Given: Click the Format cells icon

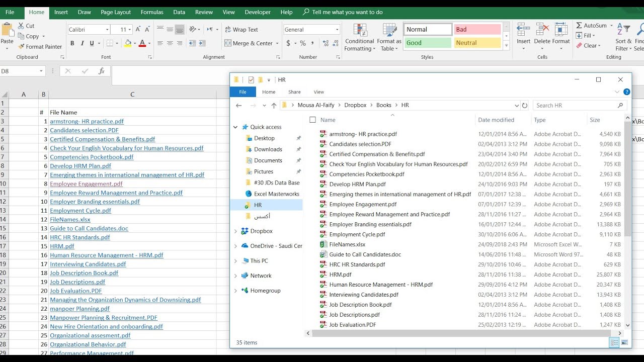Looking at the screenshot, I should 561,30.
